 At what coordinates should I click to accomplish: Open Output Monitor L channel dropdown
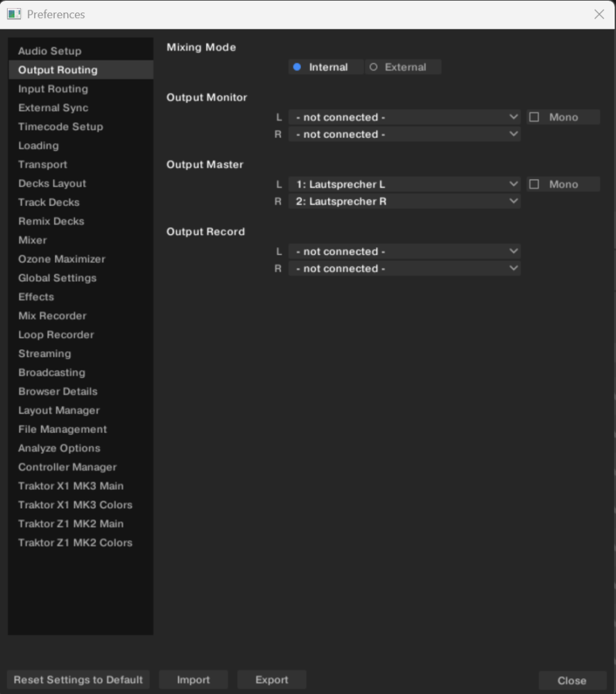point(404,117)
